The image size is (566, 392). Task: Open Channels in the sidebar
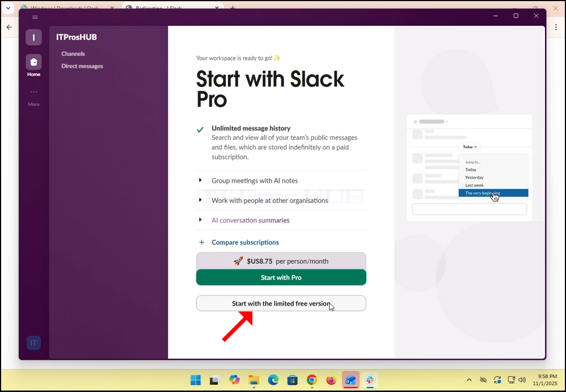coord(73,53)
